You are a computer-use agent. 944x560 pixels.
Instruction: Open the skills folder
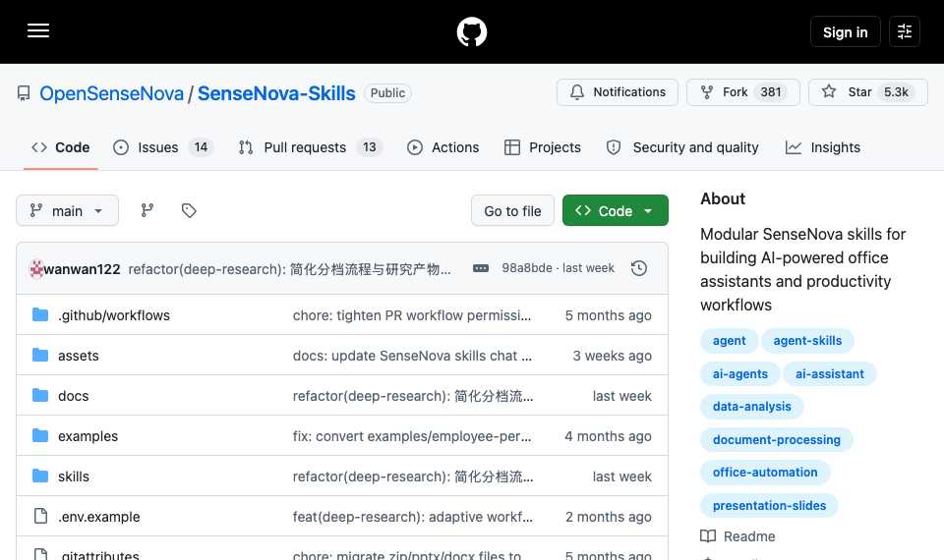pos(74,476)
